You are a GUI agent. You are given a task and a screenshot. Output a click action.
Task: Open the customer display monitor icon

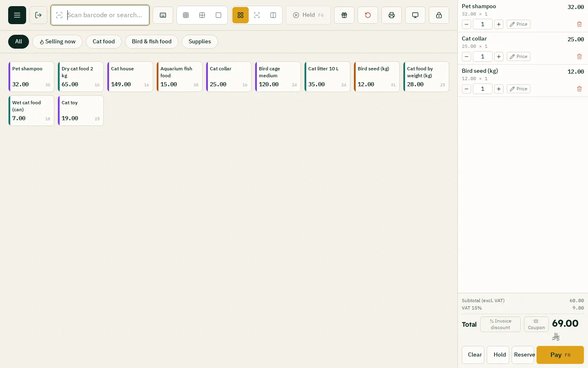[415, 15]
